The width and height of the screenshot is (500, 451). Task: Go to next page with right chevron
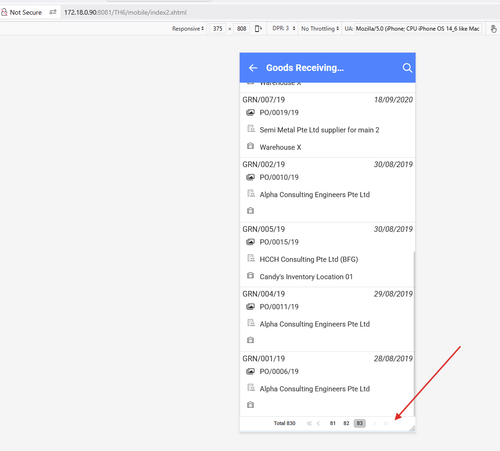(x=375, y=423)
